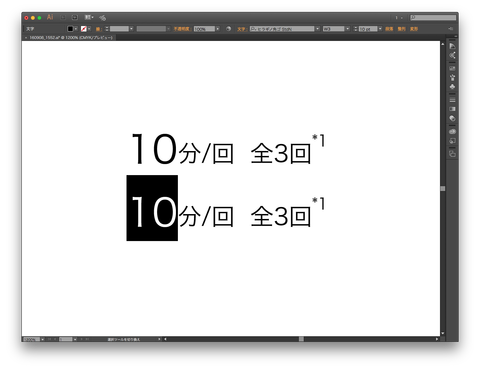Click the Stock icon in title bar
The height and width of the screenshot is (371, 480).
(x=75, y=17)
